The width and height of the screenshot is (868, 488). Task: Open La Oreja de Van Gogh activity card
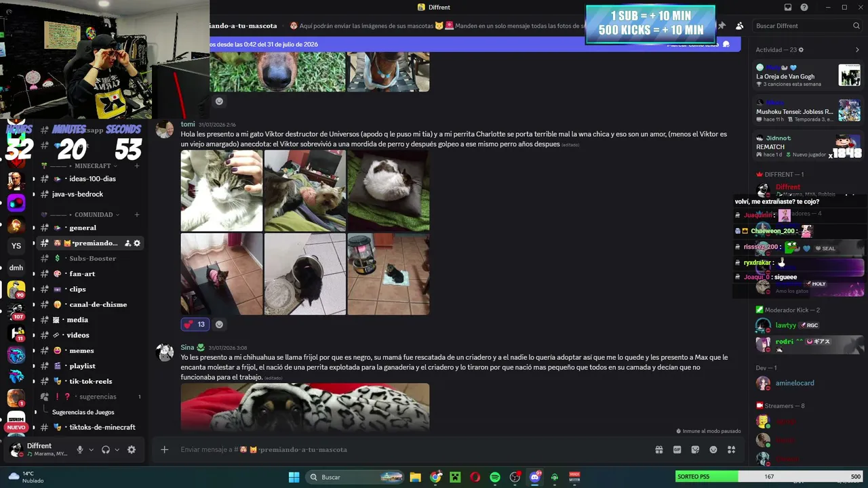pyautogui.click(x=808, y=75)
